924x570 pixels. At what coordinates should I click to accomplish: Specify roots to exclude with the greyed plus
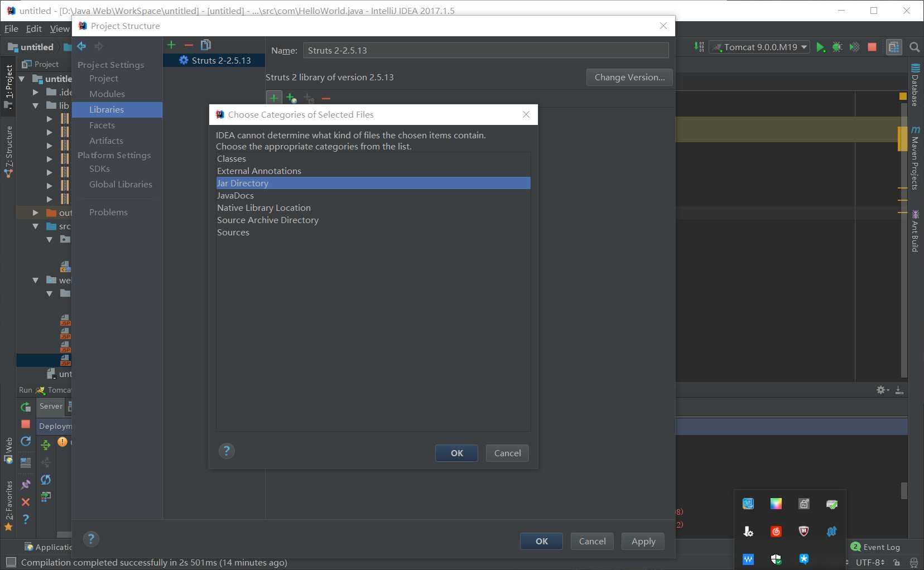click(x=309, y=98)
